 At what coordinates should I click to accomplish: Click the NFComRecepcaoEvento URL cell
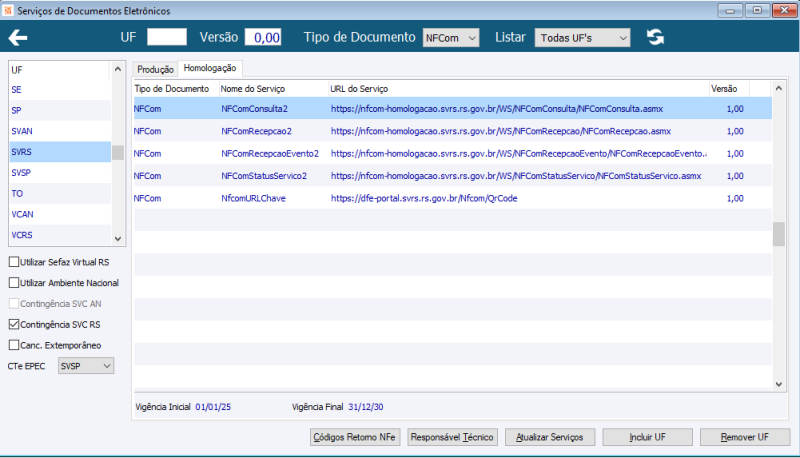[x=519, y=154]
